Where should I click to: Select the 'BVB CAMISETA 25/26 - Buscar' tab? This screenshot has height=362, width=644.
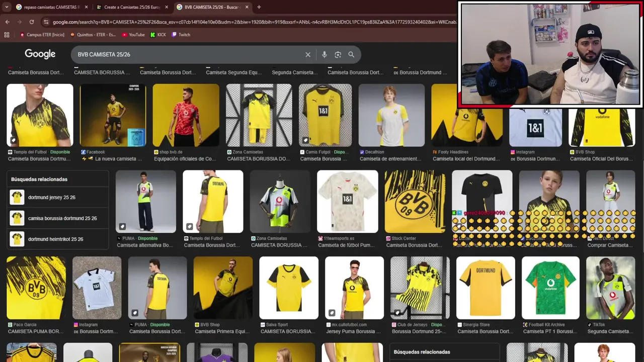click(x=213, y=7)
